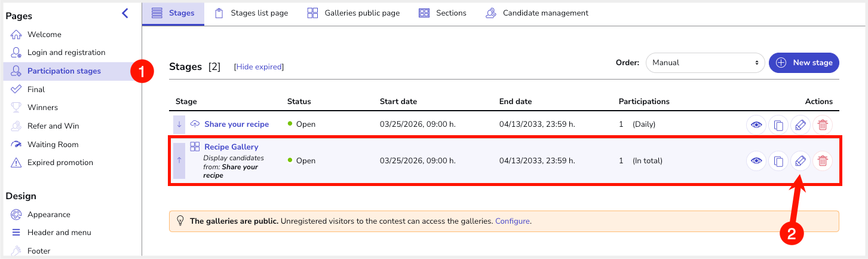Open Refer and Win page
868x259 pixels.
point(53,126)
